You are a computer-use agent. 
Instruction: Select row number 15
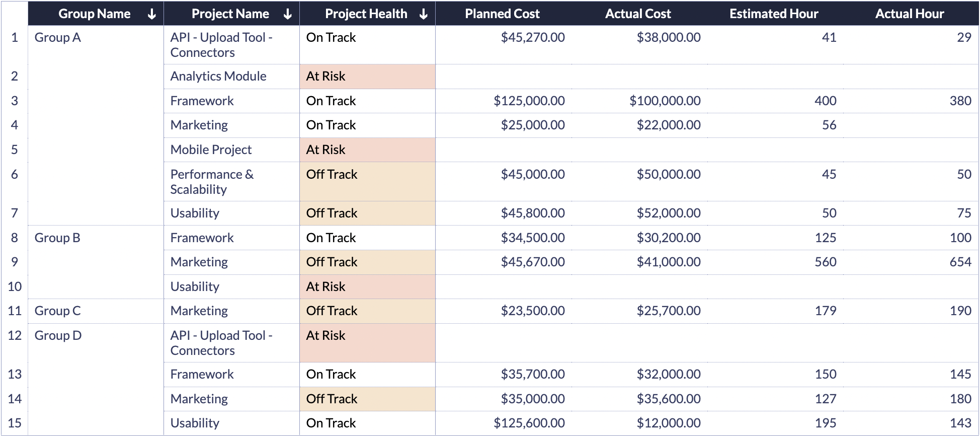click(x=15, y=423)
